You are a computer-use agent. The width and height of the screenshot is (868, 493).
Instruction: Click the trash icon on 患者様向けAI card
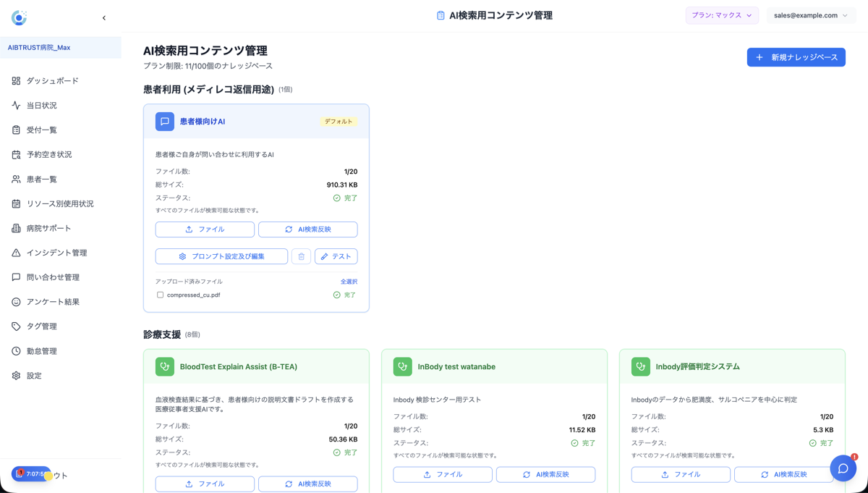tap(301, 256)
